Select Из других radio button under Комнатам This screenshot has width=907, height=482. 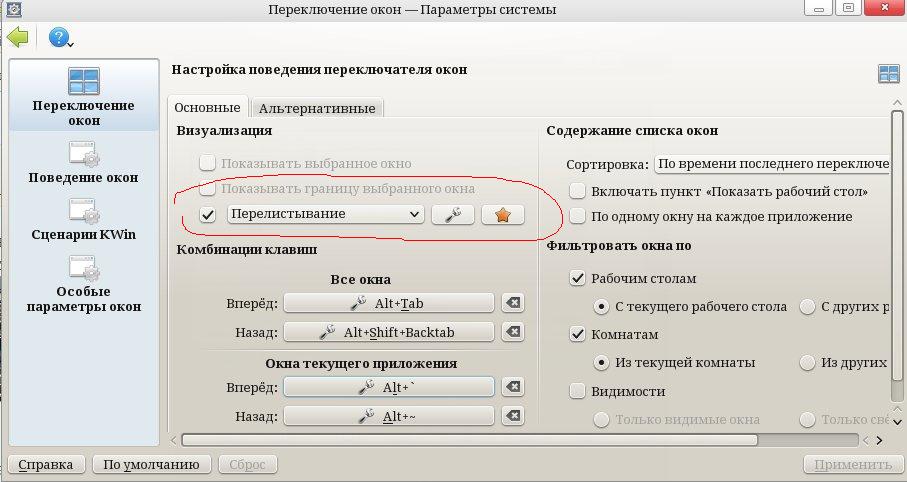coord(808,363)
